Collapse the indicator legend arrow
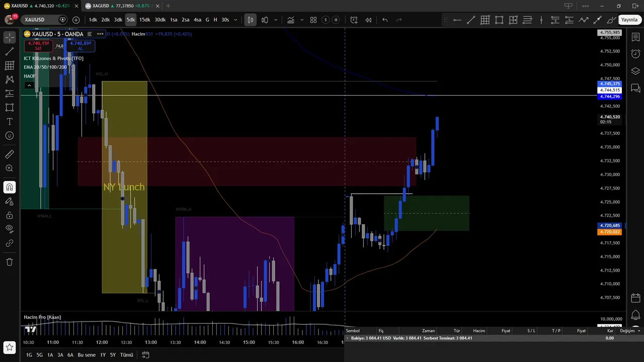The image size is (644, 362). [x=29, y=85]
